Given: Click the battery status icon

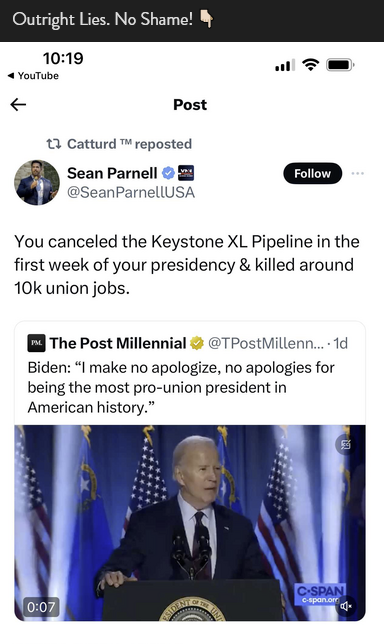Looking at the screenshot, I should pyautogui.click(x=340, y=65).
